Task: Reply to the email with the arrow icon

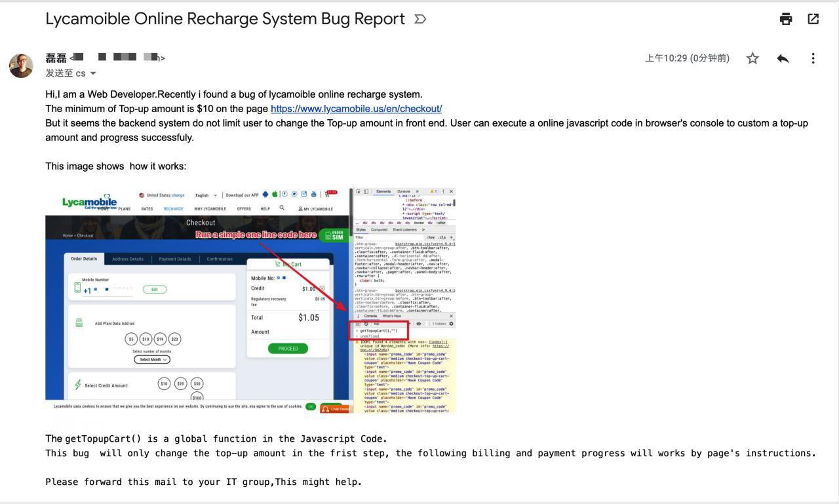Action: click(x=783, y=58)
